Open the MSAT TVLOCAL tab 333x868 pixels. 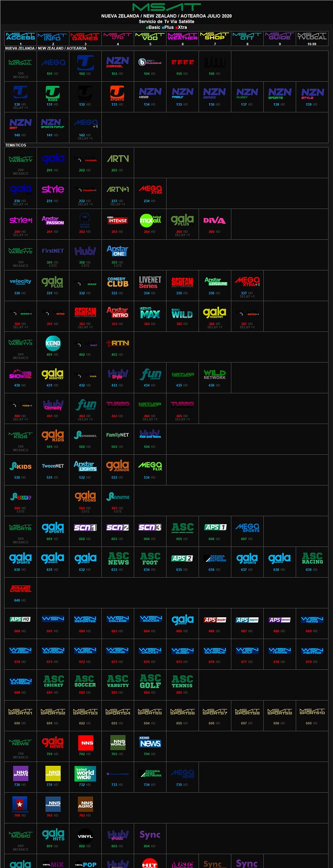(312, 36)
